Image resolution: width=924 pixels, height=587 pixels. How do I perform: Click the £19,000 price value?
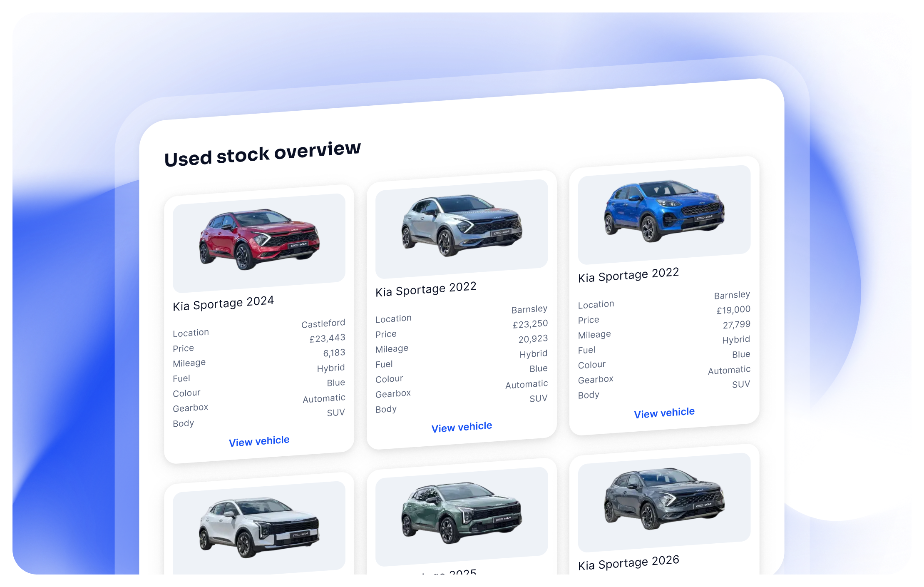pyautogui.click(x=733, y=310)
